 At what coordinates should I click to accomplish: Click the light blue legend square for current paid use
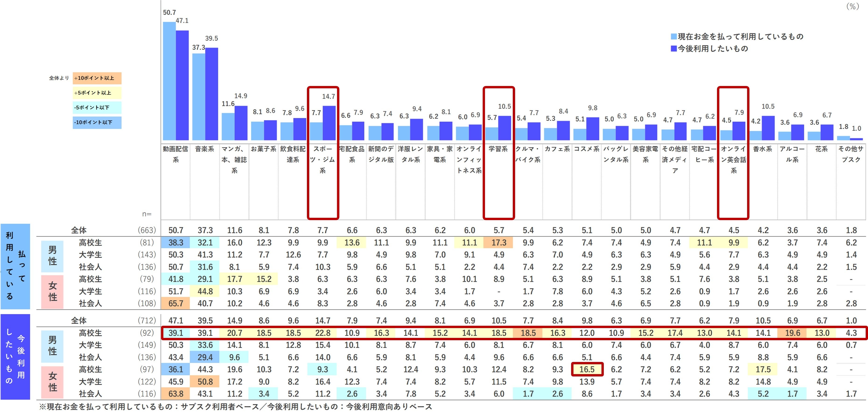click(x=674, y=36)
